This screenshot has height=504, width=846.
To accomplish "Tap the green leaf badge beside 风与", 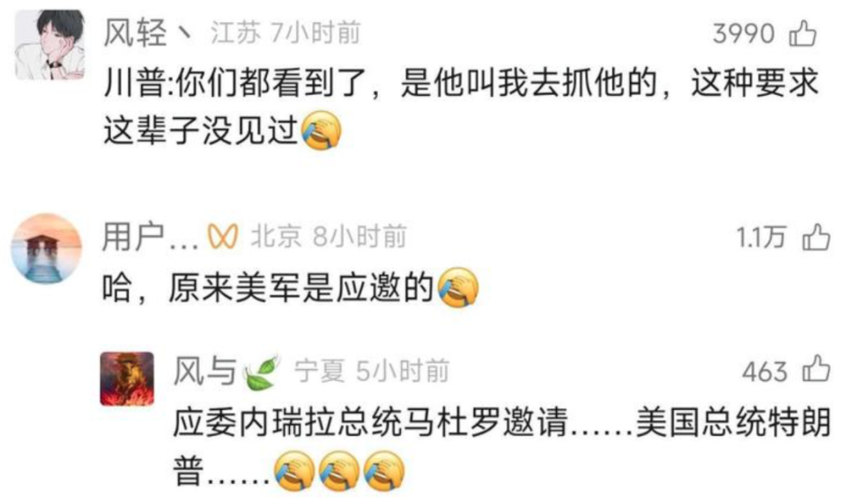I will click(x=263, y=372).
